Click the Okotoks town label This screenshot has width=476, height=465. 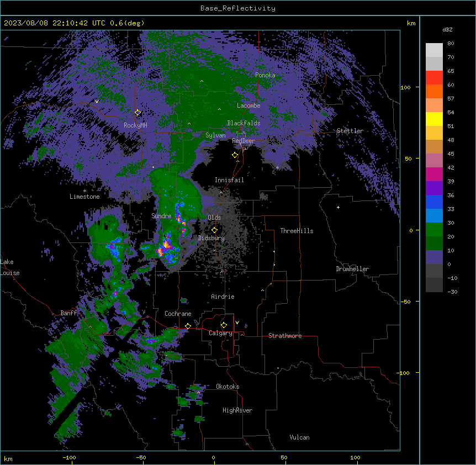pos(228,387)
